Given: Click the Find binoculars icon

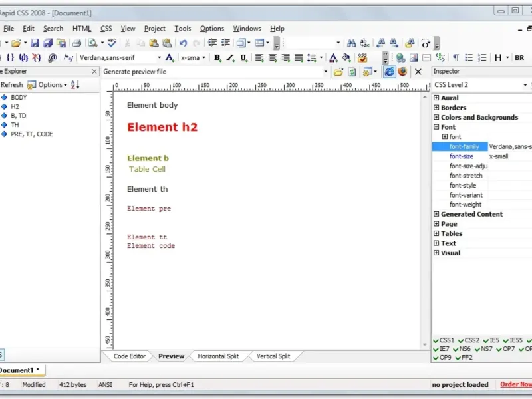Looking at the screenshot, I should point(351,43).
